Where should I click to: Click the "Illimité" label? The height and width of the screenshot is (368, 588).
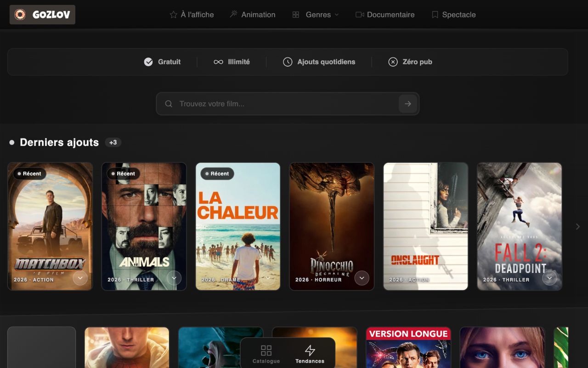(239, 62)
